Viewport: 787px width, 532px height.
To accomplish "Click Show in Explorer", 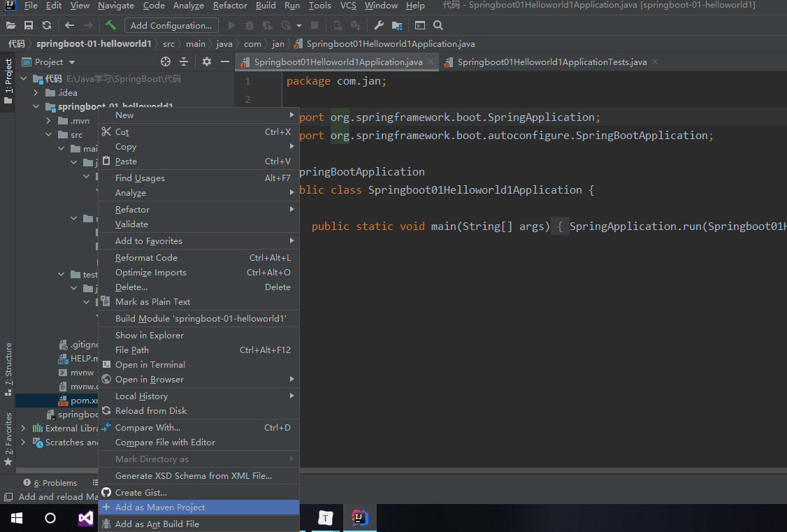I will [198, 336].
